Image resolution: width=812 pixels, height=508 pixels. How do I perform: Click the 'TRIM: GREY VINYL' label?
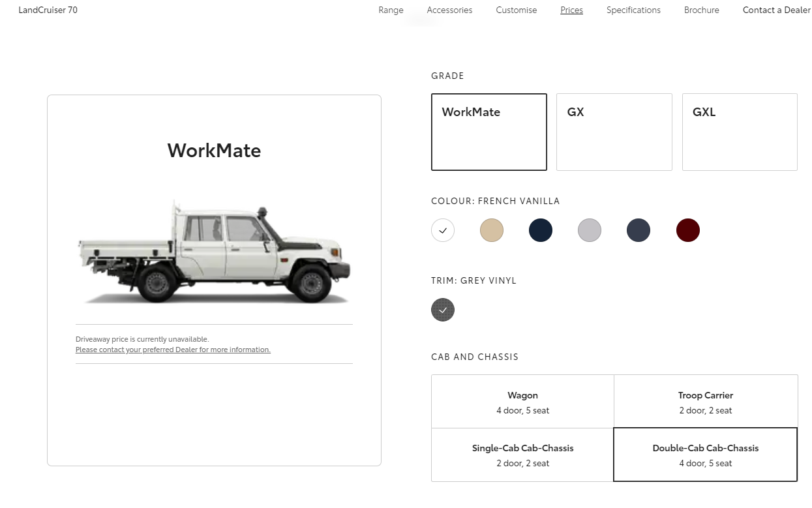click(x=474, y=280)
